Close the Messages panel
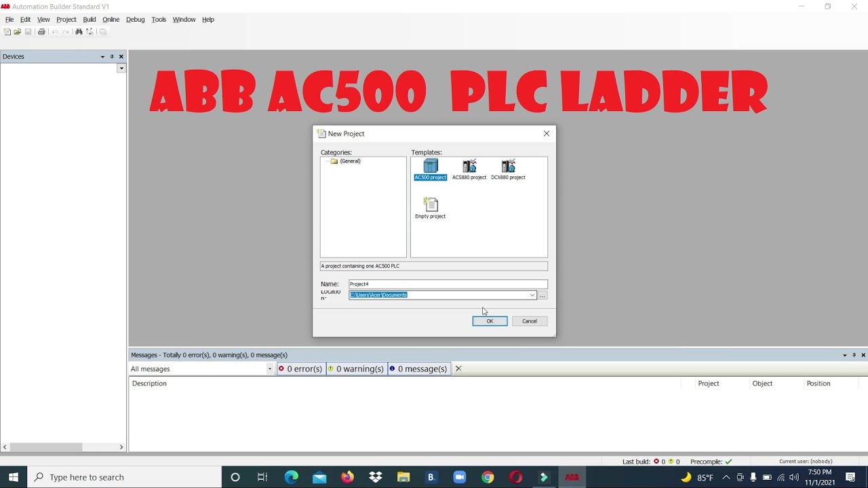 [x=863, y=355]
